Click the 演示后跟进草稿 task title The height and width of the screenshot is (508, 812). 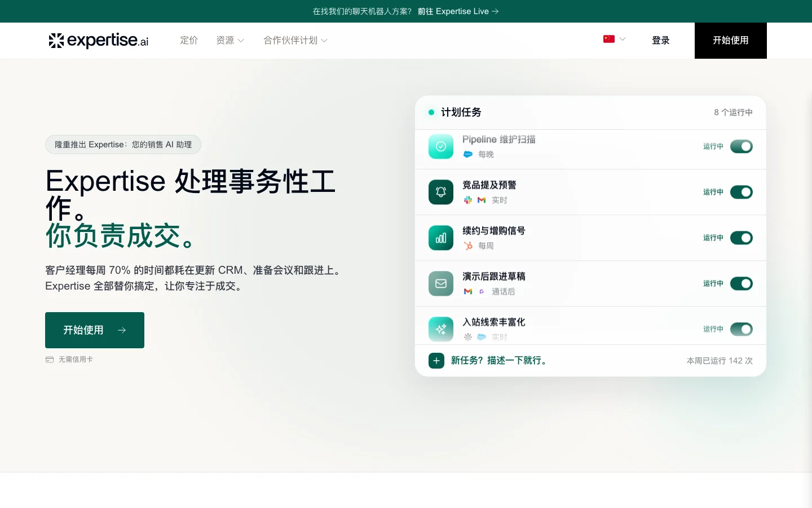[x=494, y=277]
